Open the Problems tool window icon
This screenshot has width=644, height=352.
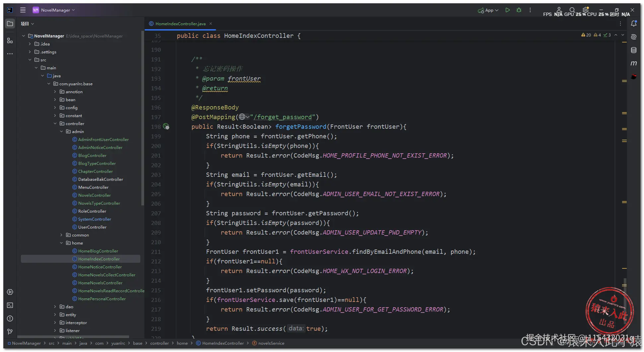point(10,318)
